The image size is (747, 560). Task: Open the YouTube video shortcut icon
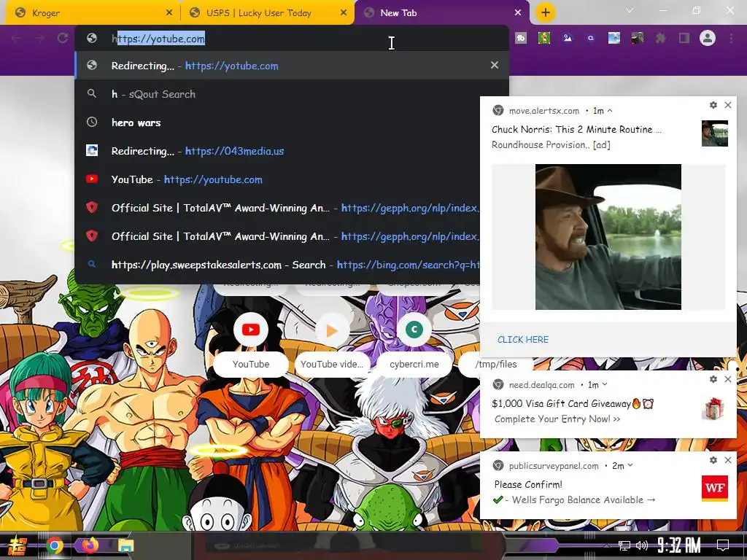click(x=332, y=330)
